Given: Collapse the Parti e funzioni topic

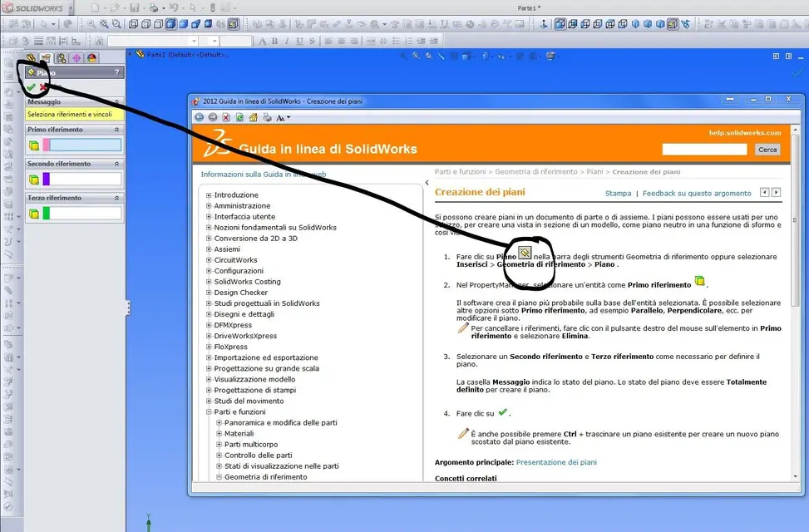Looking at the screenshot, I should point(209,411).
